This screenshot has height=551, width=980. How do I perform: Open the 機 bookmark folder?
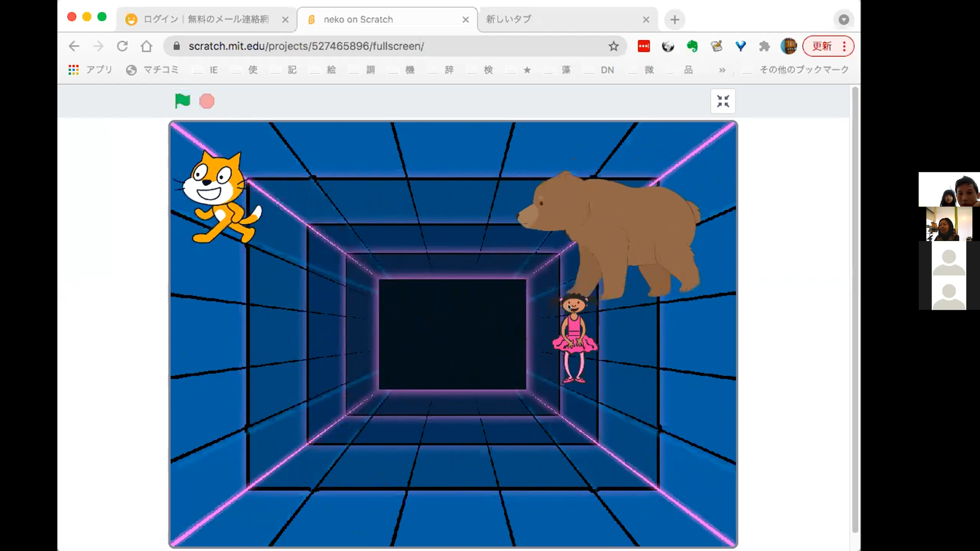pyautogui.click(x=401, y=70)
